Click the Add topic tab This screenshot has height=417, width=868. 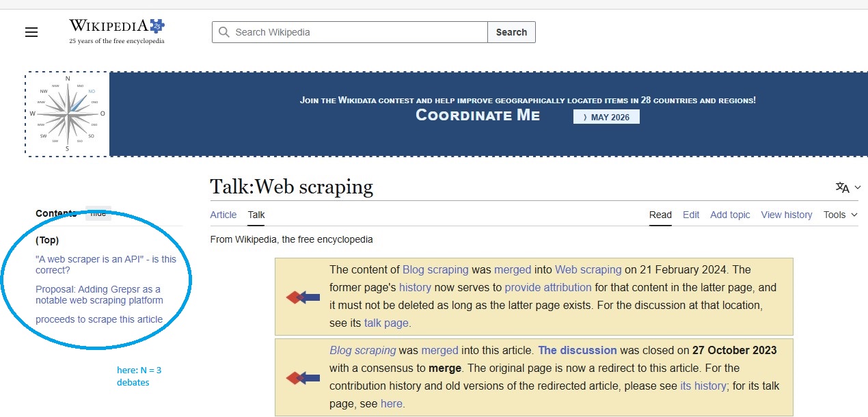pyautogui.click(x=730, y=215)
